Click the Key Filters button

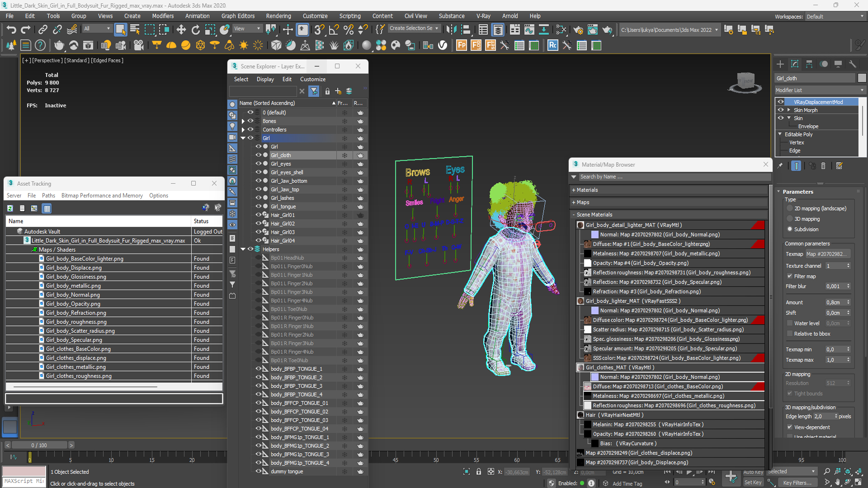coord(797,483)
